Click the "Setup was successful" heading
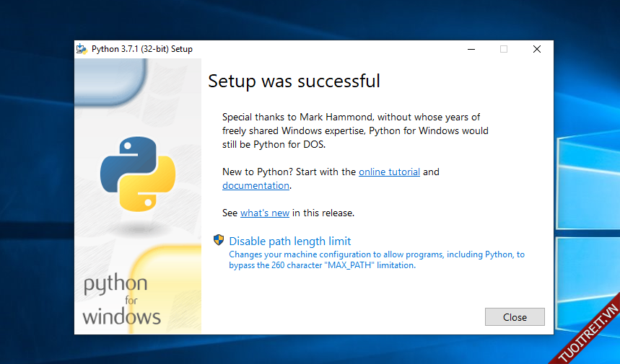 294,81
